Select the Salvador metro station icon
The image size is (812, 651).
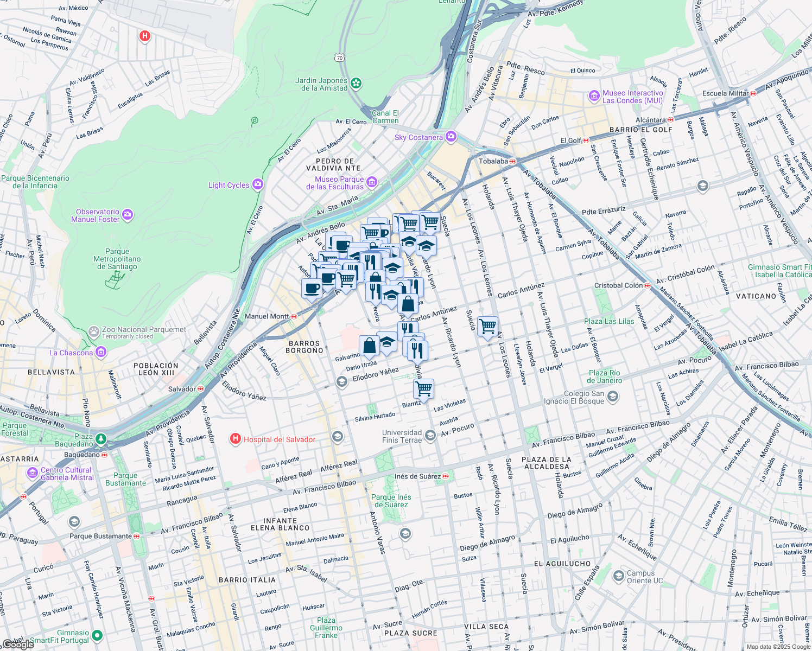pos(201,389)
